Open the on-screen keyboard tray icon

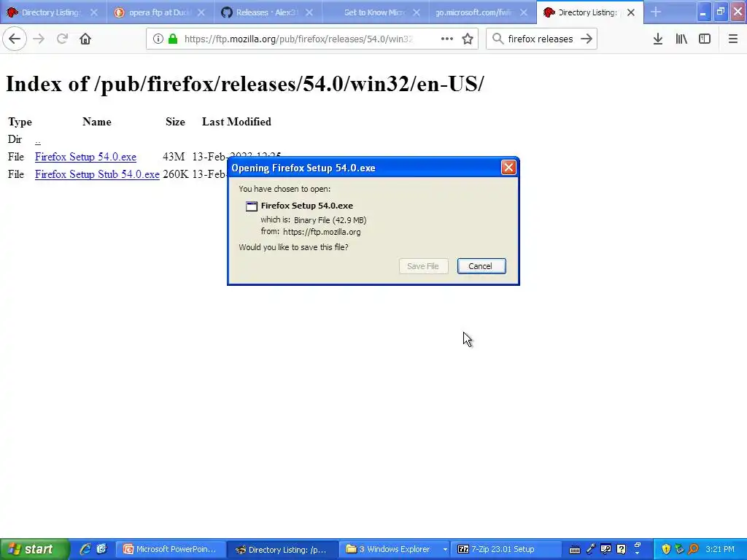[575, 550]
